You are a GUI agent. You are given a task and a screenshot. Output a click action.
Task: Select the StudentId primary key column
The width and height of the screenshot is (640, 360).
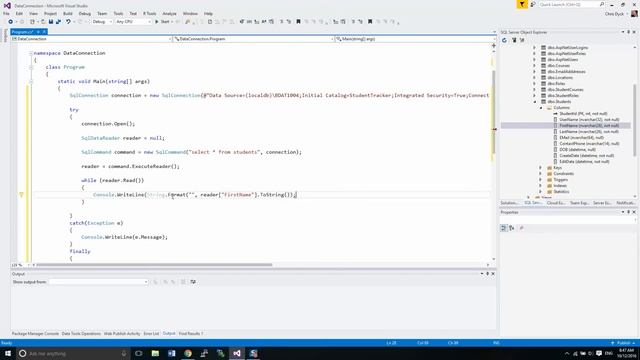click(583, 114)
